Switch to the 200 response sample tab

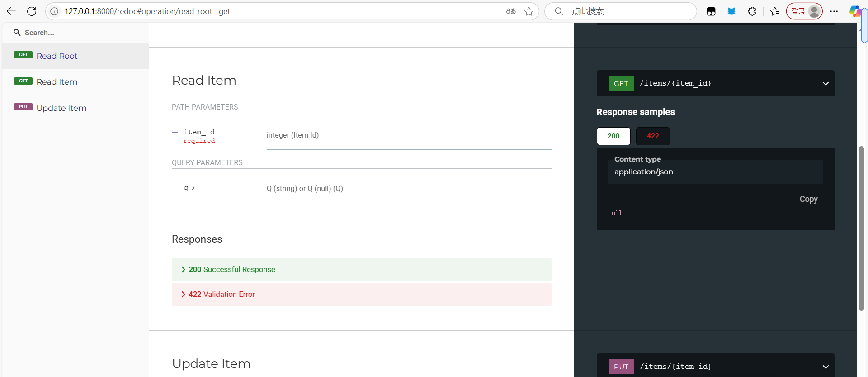613,136
